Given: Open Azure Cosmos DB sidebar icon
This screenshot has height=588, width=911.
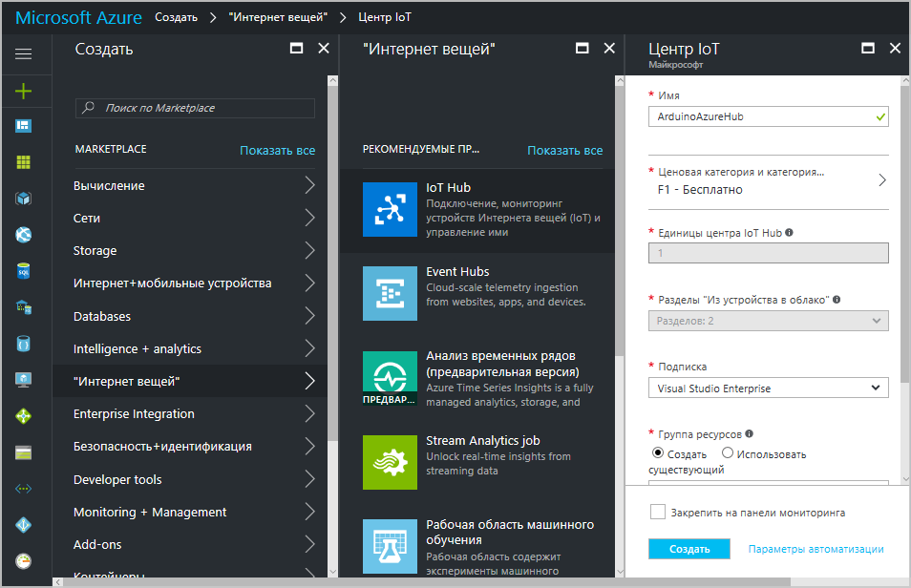Looking at the screenshot, I should [x=23, y=344].
